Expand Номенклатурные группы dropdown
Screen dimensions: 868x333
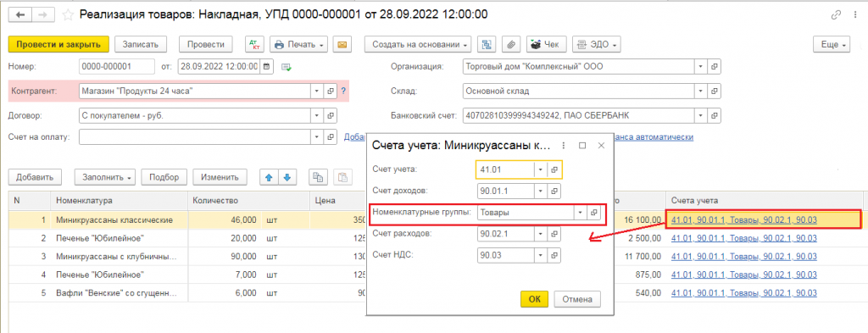pos(580,213)
